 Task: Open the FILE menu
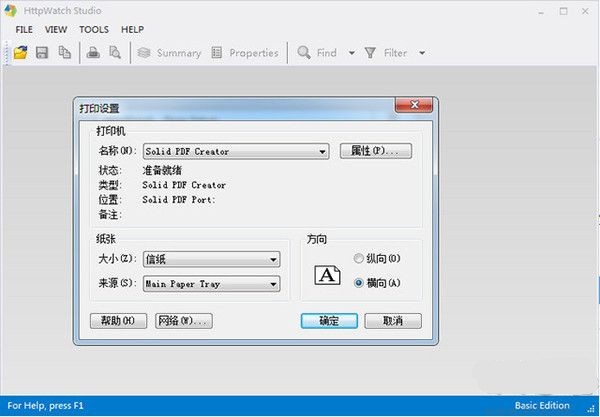(24, 29)
